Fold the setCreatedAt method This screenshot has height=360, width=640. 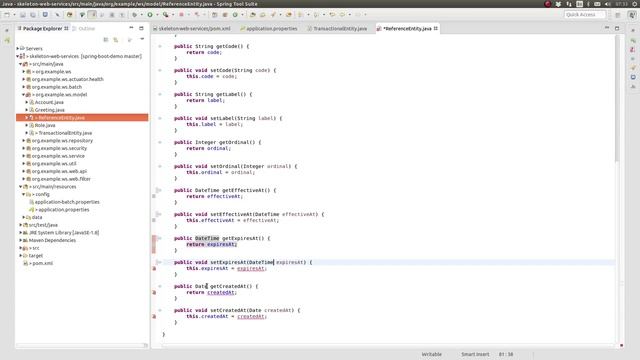(x=160, y=310)
